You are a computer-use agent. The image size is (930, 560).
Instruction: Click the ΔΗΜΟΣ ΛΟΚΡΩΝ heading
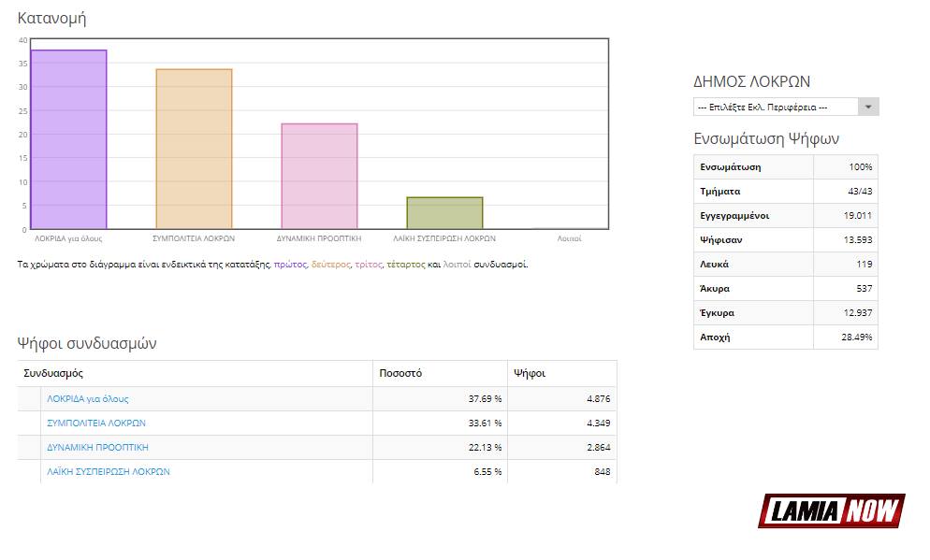[751, 81]
